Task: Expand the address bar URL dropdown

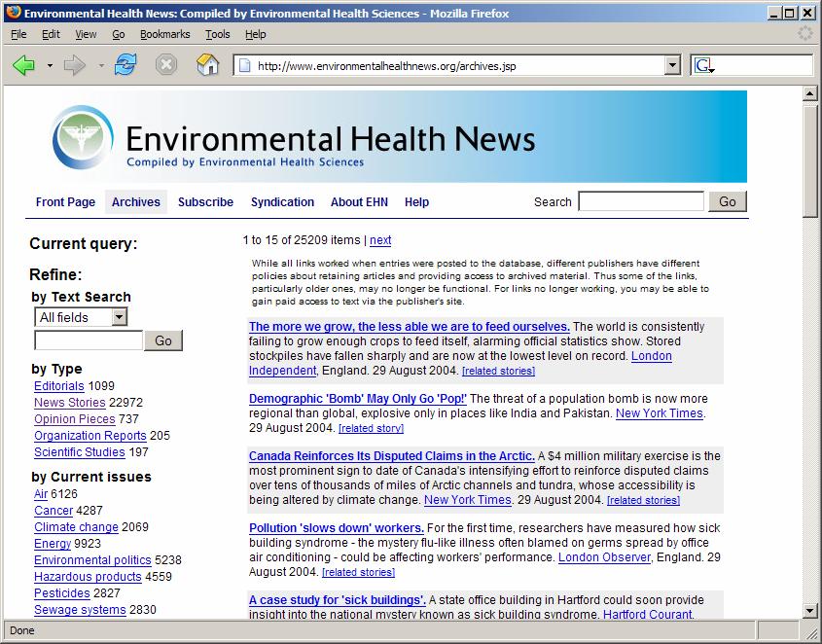Action: (672, 65)
